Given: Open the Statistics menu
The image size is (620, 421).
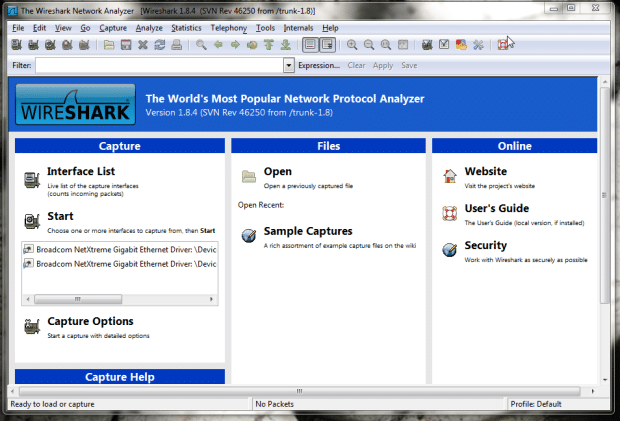Looking at the screenshot, I should pyautogui.click(x=186, y=28).
